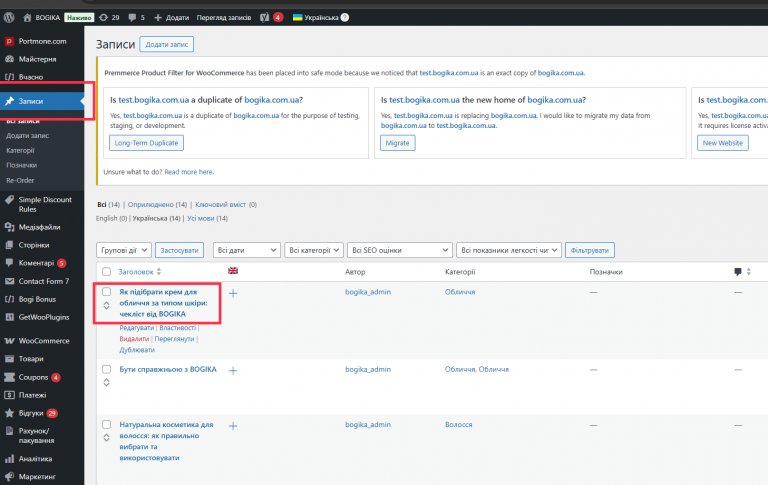Click the Long-Term Duplicate button
768x485 pixels.
click(146, 143)
